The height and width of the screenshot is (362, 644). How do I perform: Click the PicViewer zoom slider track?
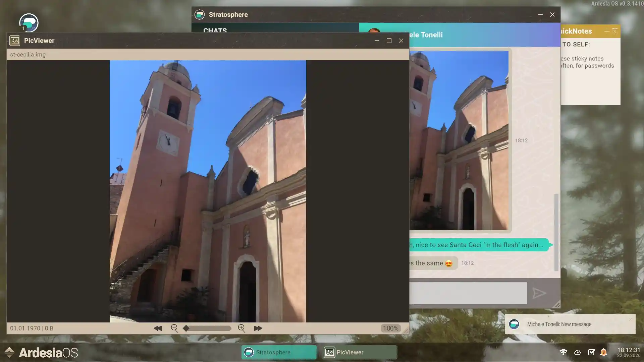208,328
